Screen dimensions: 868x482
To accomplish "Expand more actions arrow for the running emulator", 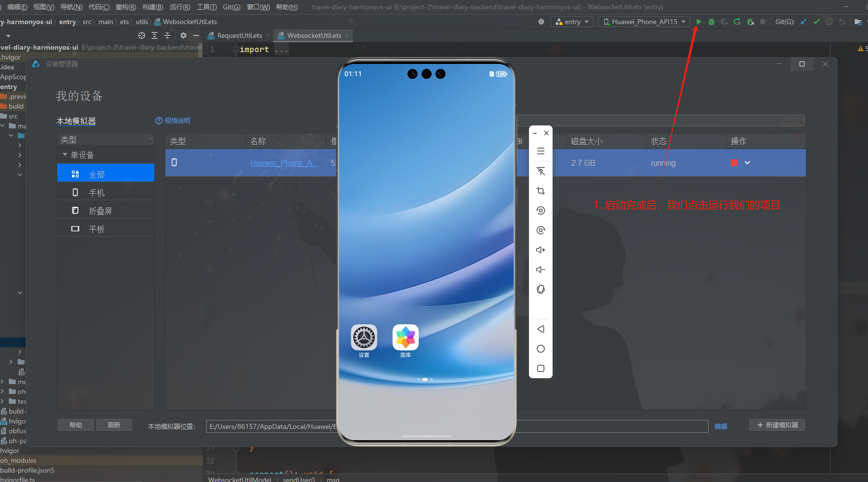I will 747,163.
